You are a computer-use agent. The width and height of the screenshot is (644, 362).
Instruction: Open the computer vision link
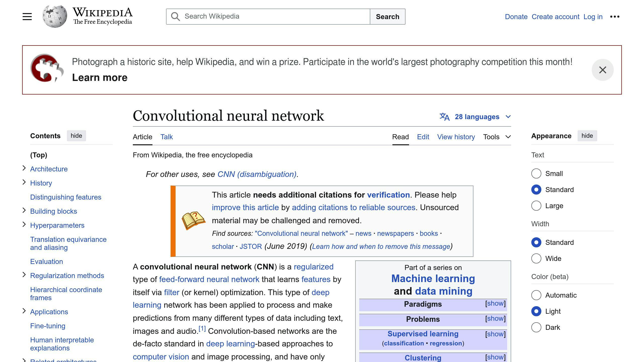point(161,357)
